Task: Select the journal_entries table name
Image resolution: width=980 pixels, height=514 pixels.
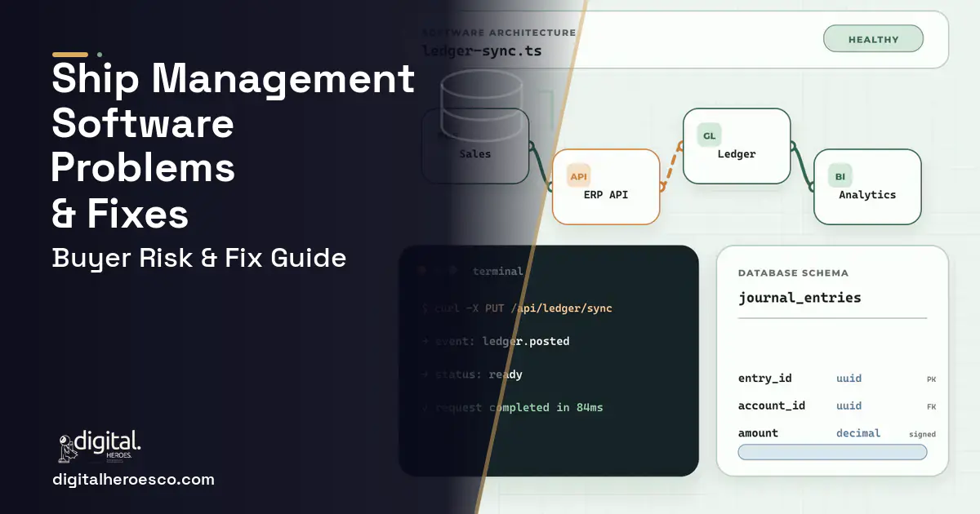Action: 800,298
